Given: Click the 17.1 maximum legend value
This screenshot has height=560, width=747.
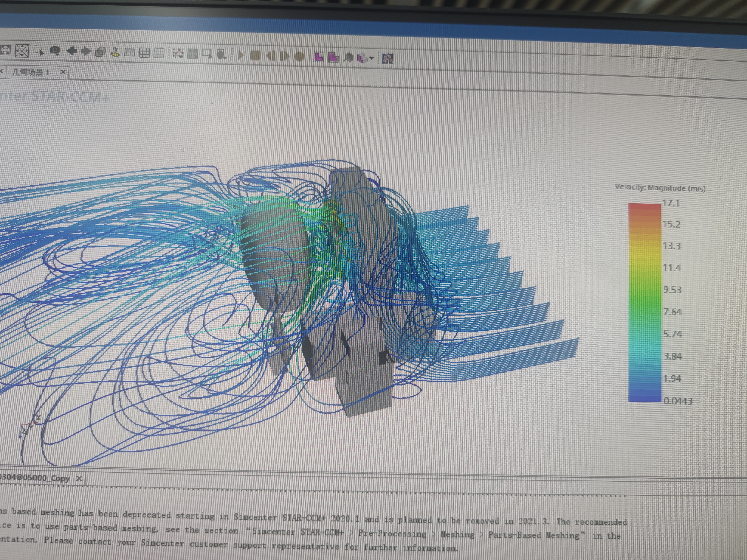Looking at the screenshot, I should coord(671,203).
